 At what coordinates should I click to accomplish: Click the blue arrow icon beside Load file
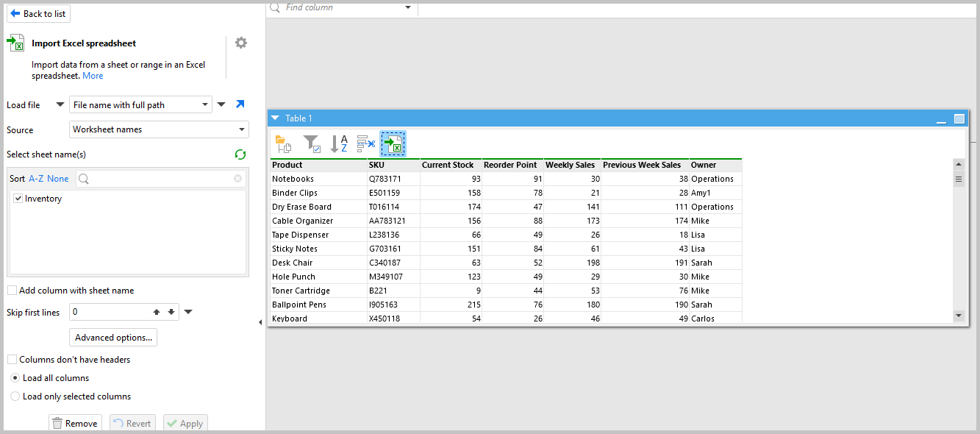coord(240,104)
